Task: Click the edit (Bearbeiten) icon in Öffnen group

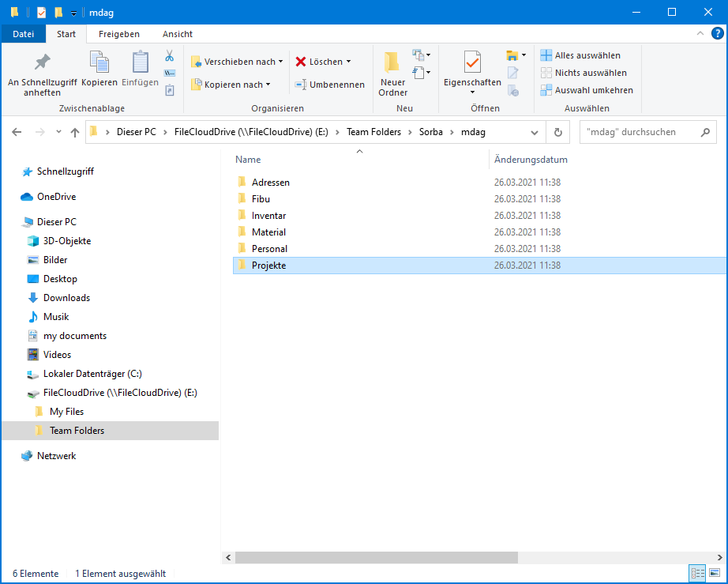Action: tap(512, 73)
